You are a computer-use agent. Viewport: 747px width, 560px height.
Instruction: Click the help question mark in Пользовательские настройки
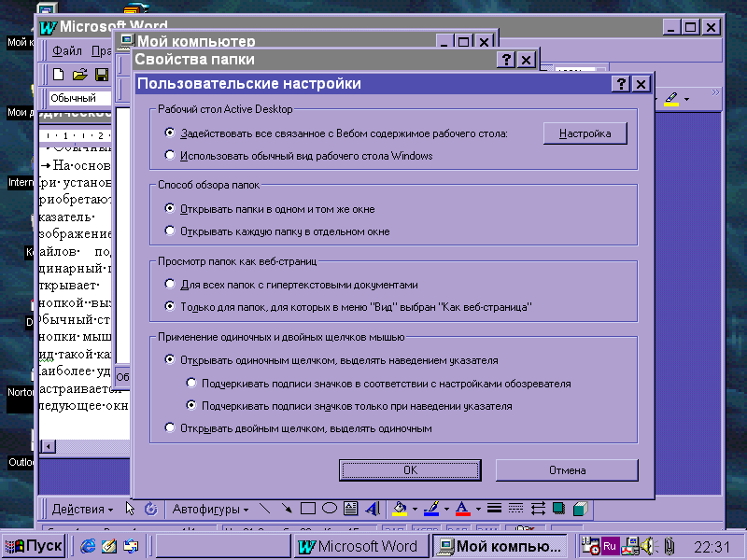click(x=621, y=84)
